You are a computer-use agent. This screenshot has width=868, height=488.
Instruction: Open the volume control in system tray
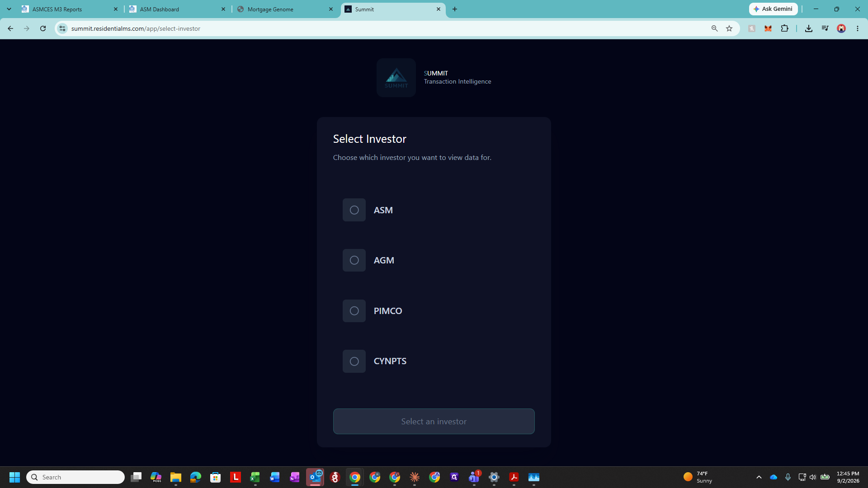(813, 477)
